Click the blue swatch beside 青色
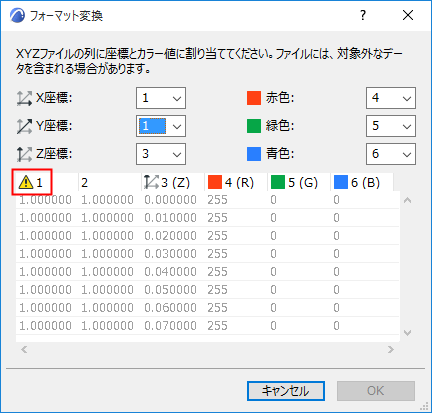Viewport: 432px width, 413px height. (x=254, y=154)
